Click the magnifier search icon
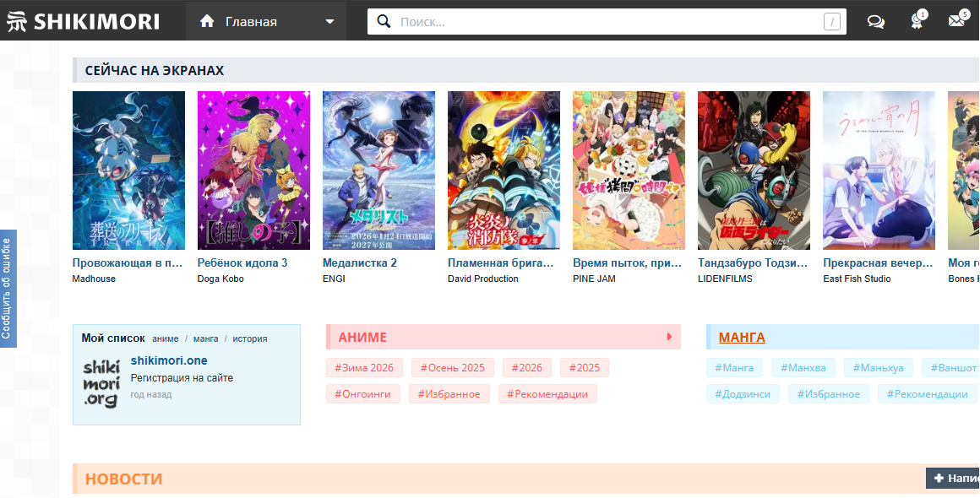The image size is (980, 498). point(383,22)
